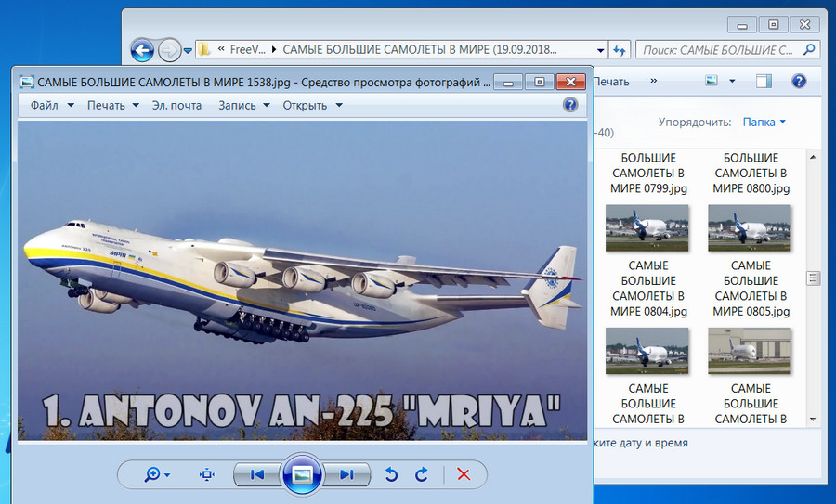Click the Explorer Back arrow button
Viewport: 836px width, 504px height.
tap(142, 51)
